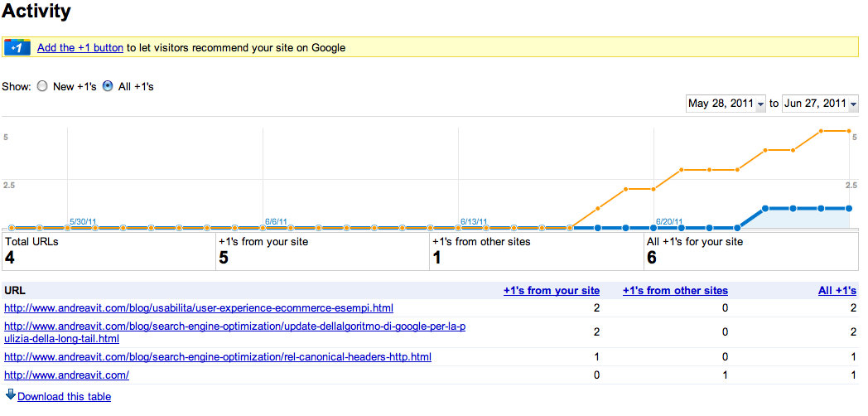Open the rel-canonical-headers-http.html URL link
Viewport: 868px width, 416px height.
217,357
